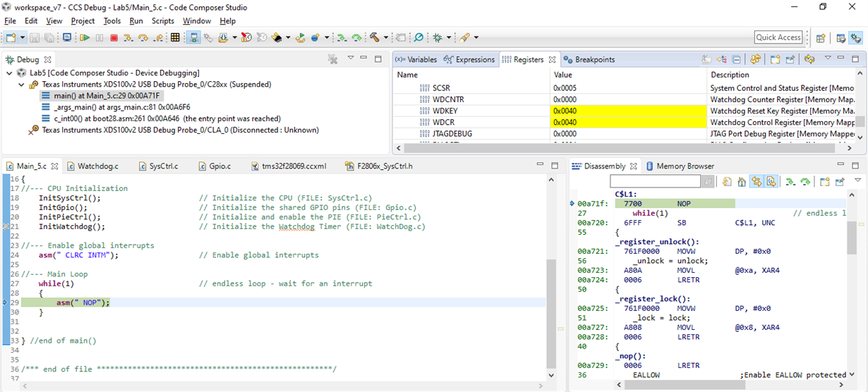The image size is (868, 392).
Task: Click the hammer Build icon
Action: (374, 37)
